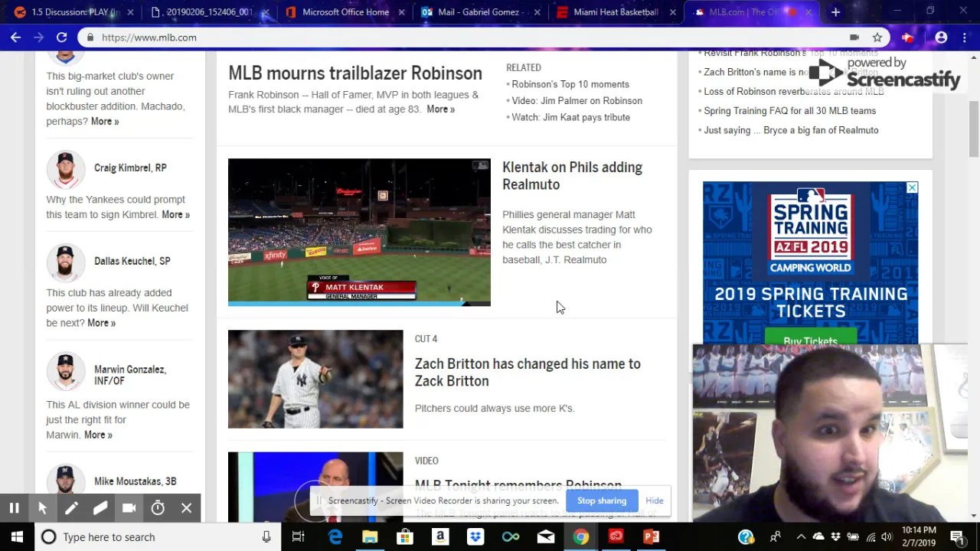The image size is (980, 551).
Task: Reload the MLB.com page
Action: [61, 37]
